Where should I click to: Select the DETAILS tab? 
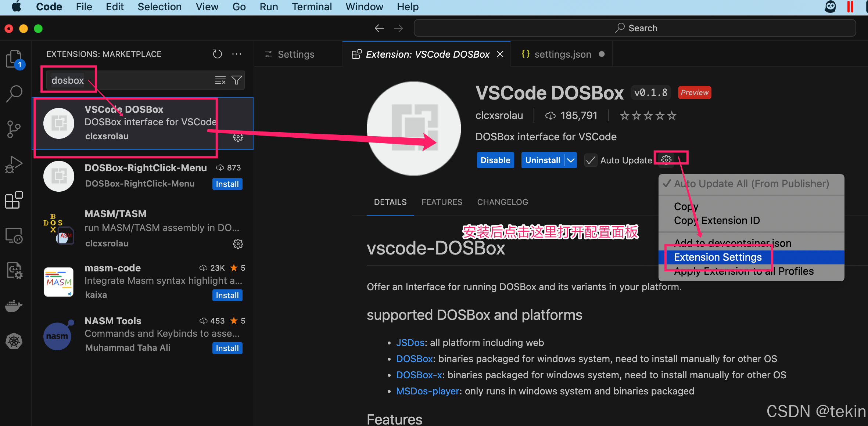390,202
